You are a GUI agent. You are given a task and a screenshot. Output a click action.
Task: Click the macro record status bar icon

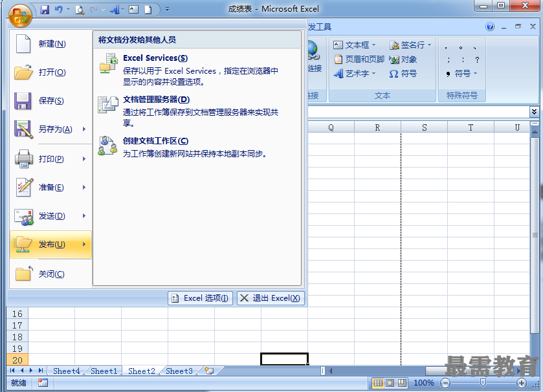click(x=43, y=383)
